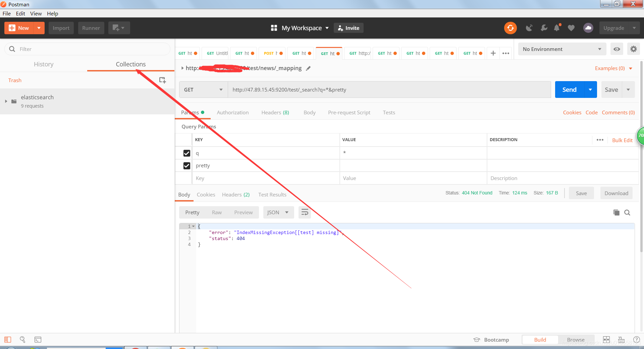Open the Headers (8) request tab
The image size is (644, 349).
(x=275, y=112)
